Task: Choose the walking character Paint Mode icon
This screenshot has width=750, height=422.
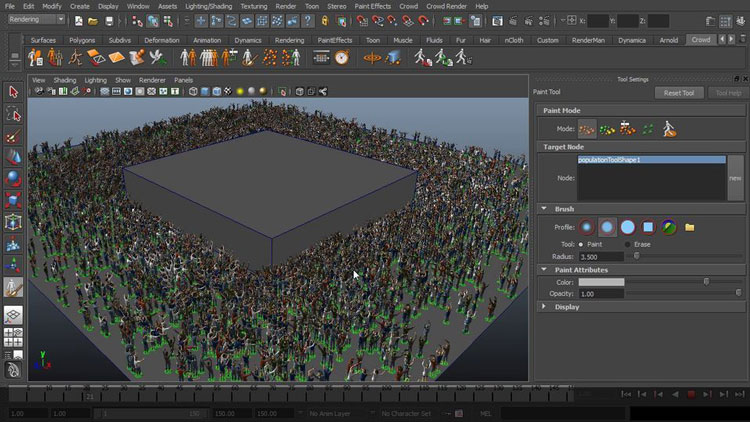Action: coord(669,129)
